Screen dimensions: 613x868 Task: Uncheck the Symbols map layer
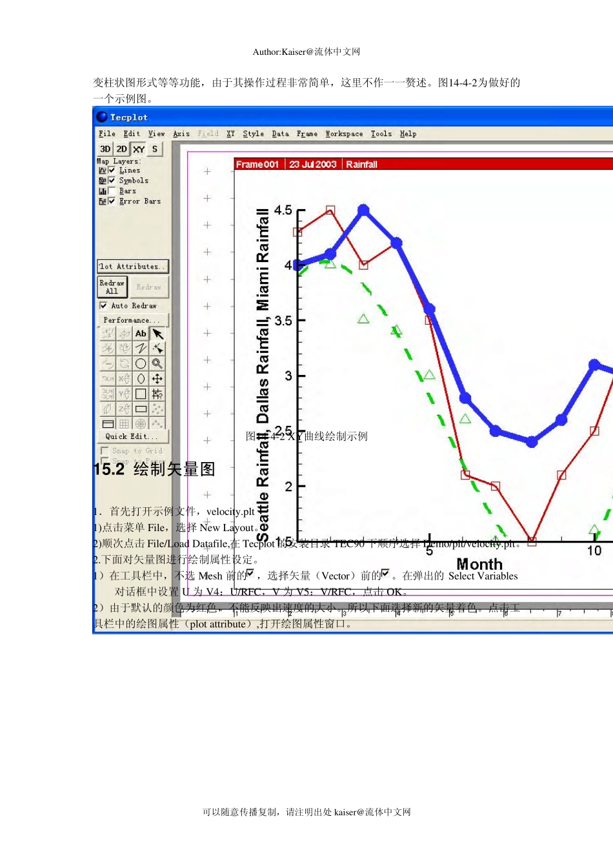point(112,181)
